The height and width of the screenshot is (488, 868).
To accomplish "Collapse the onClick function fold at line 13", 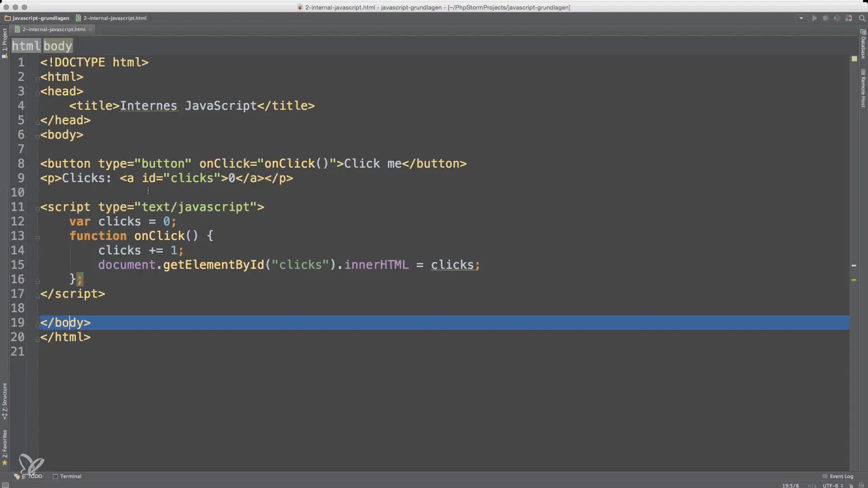I will pyautogui.click(x=38, y=238).
